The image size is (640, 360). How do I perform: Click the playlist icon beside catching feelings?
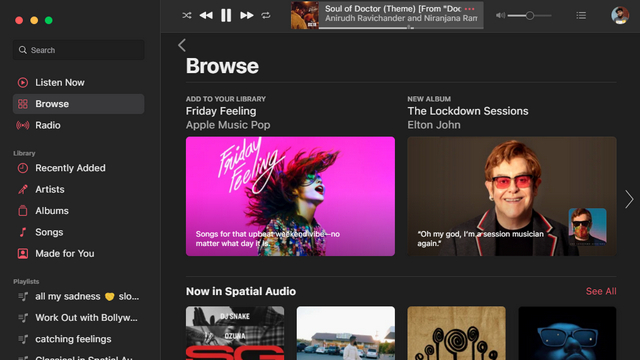(x=23, y=339)
